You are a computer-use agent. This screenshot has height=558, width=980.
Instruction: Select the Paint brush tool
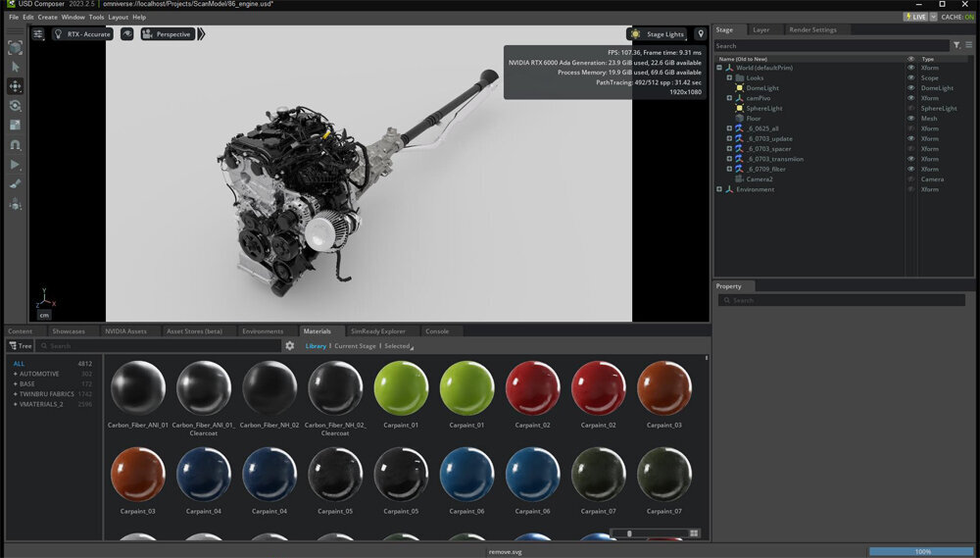15,184
